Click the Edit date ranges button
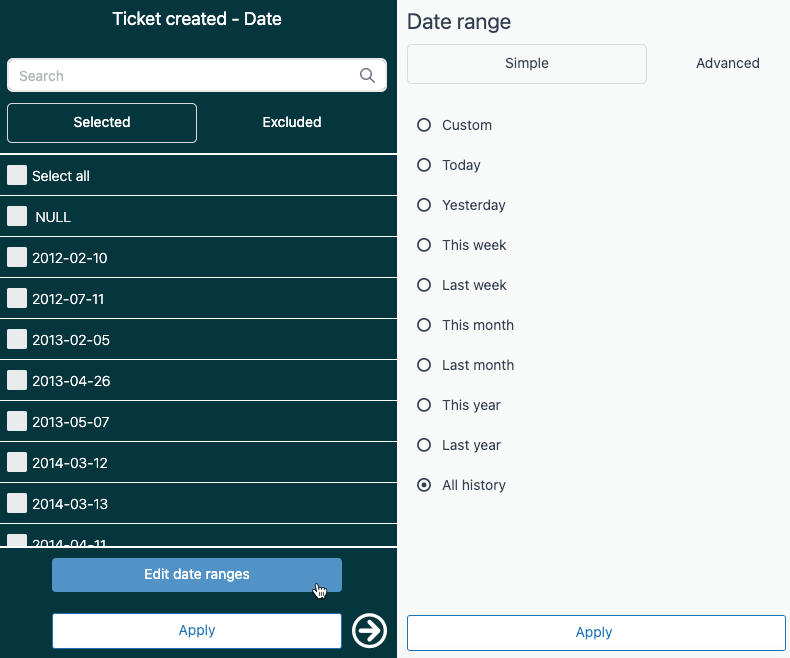The width and height of the screenshot is (790, 658). tap(197, 575)
